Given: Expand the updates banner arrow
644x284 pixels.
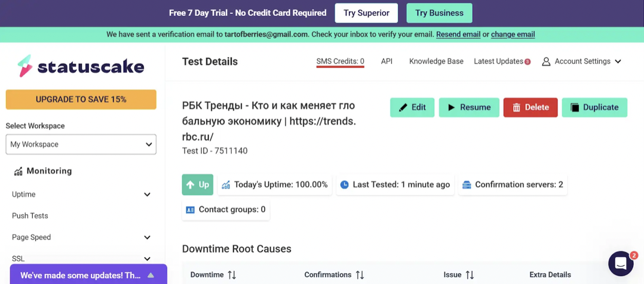Looking at the screenshot, I should pos(151,275).
